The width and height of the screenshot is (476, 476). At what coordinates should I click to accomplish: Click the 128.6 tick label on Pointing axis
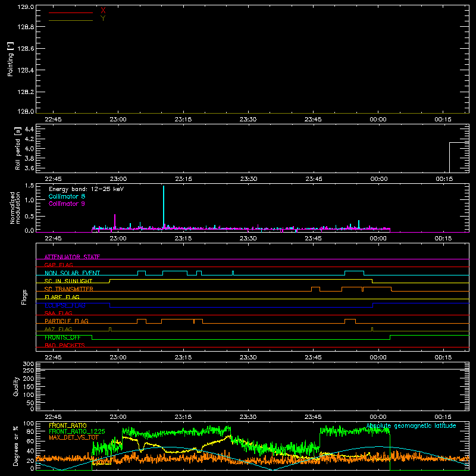coord(26,49)
